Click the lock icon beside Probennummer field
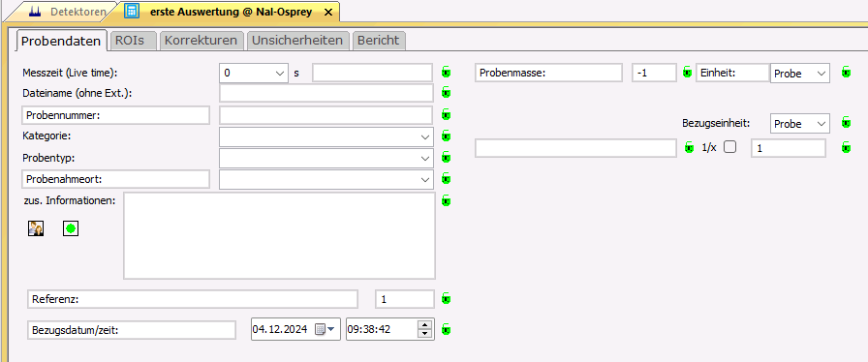Image resolution: width=868 pixels, height=362 pixels. (x=447, y=114)
